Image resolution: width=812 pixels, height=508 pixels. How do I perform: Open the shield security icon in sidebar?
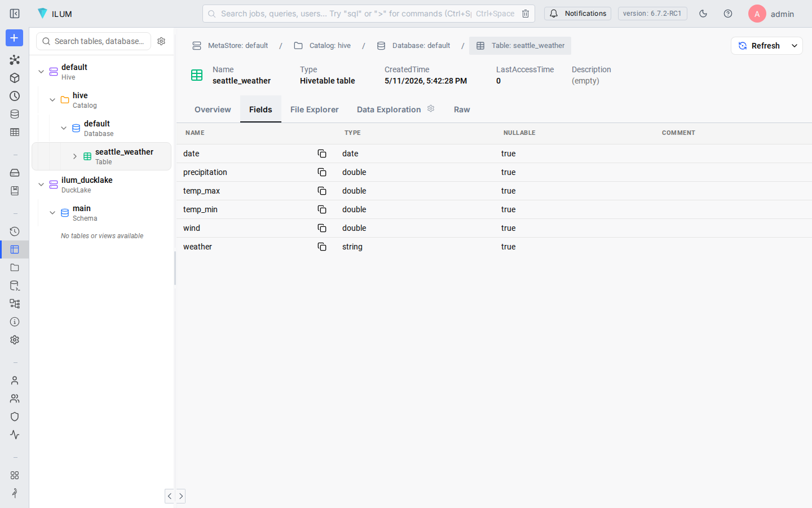(x=15, y=417)
